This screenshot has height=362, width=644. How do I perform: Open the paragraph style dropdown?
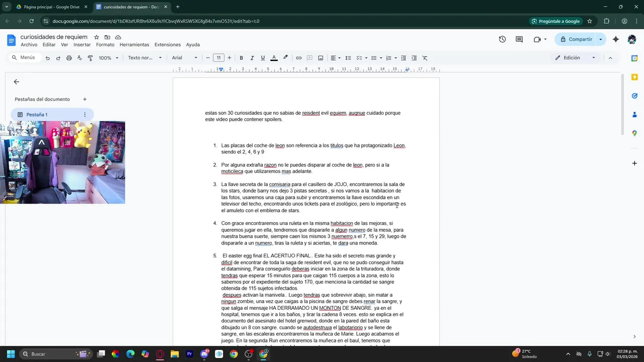coord(145,58)
